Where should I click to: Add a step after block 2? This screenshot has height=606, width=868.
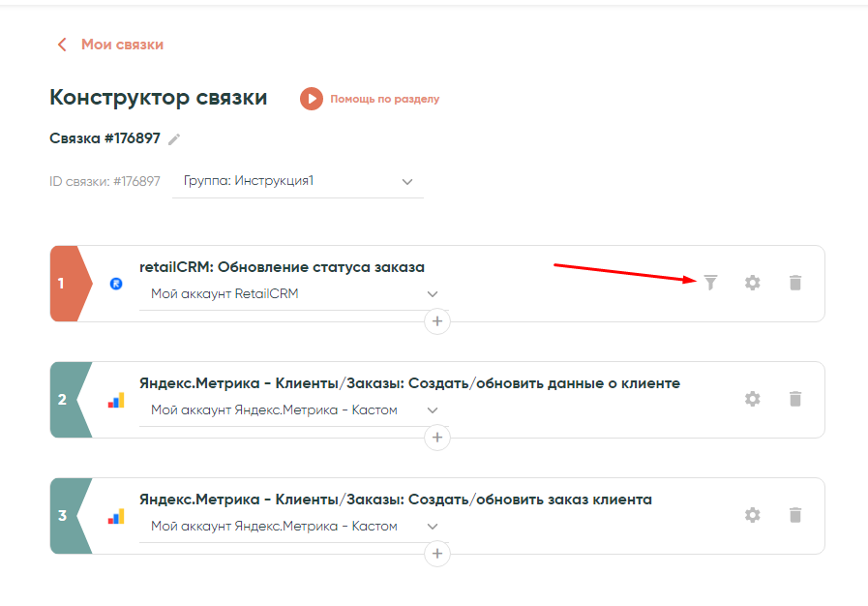(437, 438)
